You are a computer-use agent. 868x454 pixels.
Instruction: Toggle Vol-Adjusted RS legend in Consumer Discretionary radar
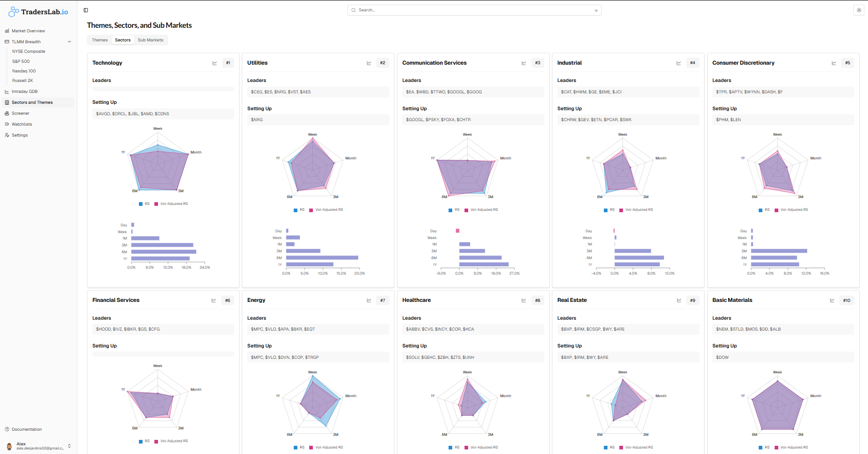tap(791, 210)
